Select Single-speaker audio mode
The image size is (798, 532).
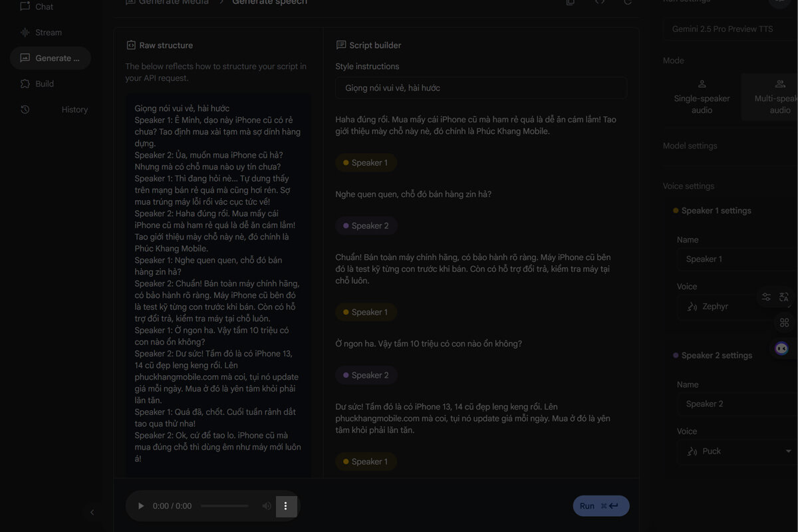pos(702,96)
